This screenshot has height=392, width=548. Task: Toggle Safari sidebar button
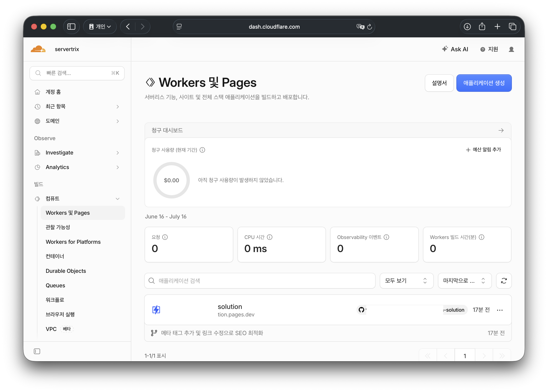point(71,27)
